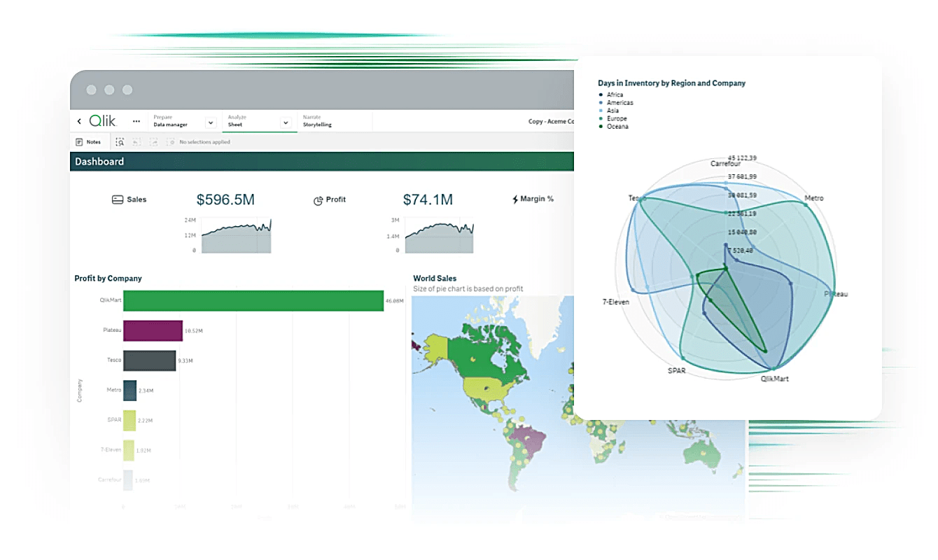Click the Days in Inventory chart title
Image resolution: width=938 pixels, height=560 pixels.
(x=672, y=83)
